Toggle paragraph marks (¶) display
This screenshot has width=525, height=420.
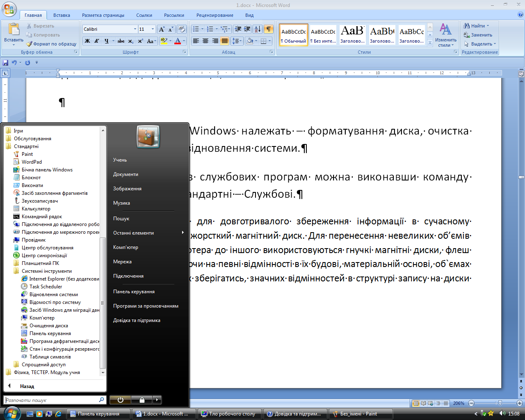tap(268, 29)
